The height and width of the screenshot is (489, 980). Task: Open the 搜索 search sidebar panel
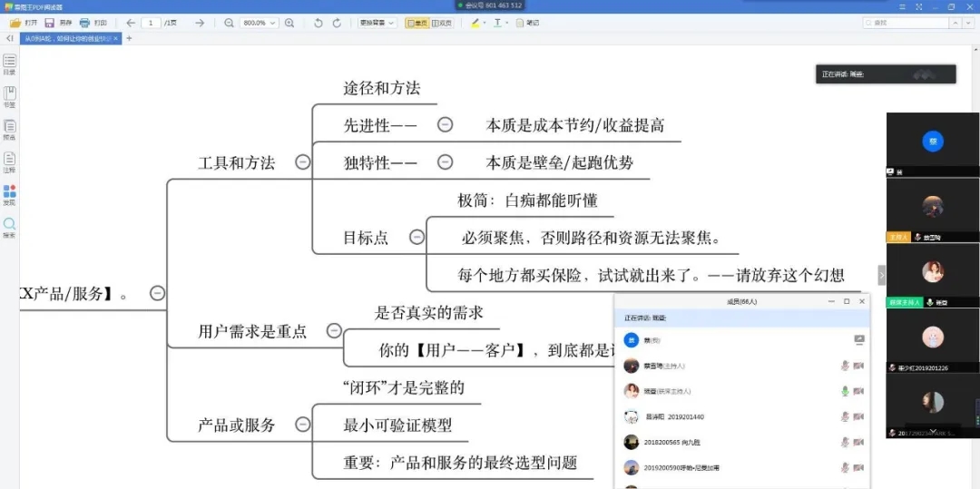click(x=10, y=228)
